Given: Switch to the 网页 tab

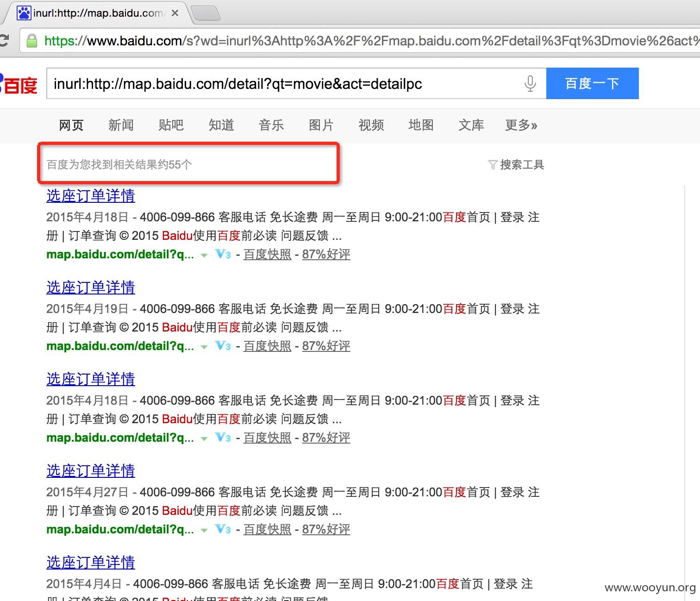Looking at the screenshot, I should (x=71, y=125).
